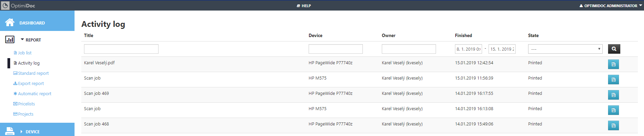Click the Report chart icon
Image resolution: width=644 pixels, height=136 pixels.
coord(10,40)
